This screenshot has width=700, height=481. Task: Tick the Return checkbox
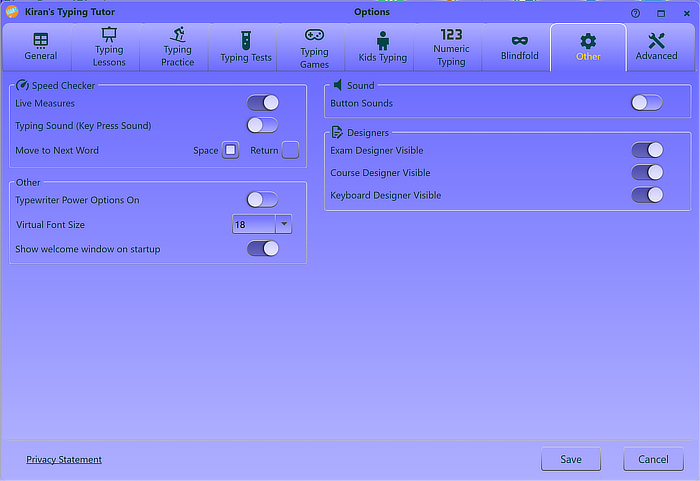click(290, 150)
